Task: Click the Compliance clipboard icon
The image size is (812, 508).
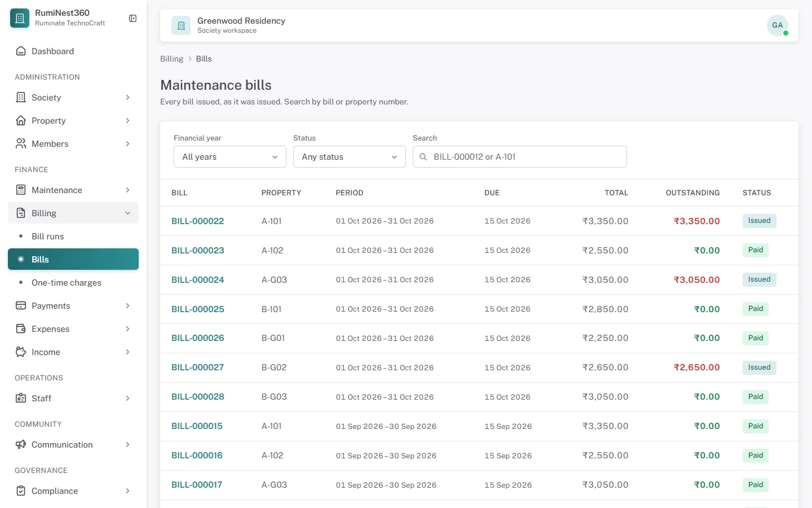Action: [x=21, y=491]
